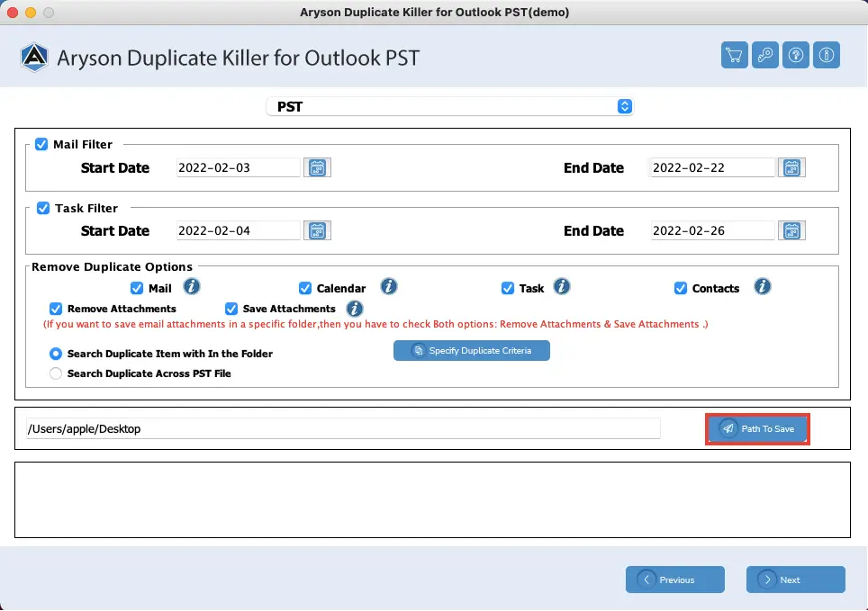The image size is (868, 611).
Task: Uncheck the Mail duplicate option
Action: 137,288
